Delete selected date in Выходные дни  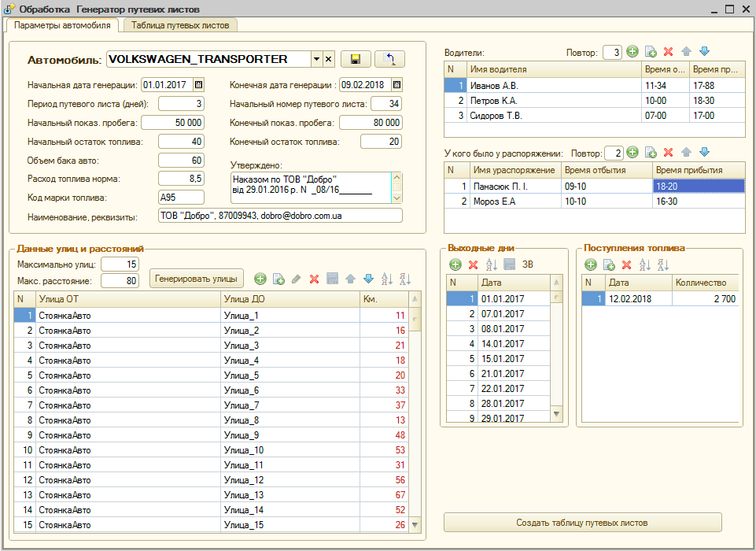473,264
